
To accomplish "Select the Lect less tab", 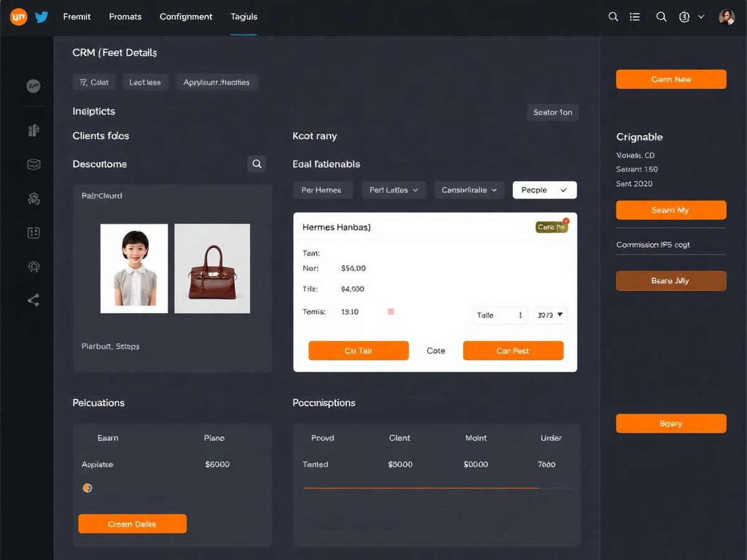I will point(145,82).
